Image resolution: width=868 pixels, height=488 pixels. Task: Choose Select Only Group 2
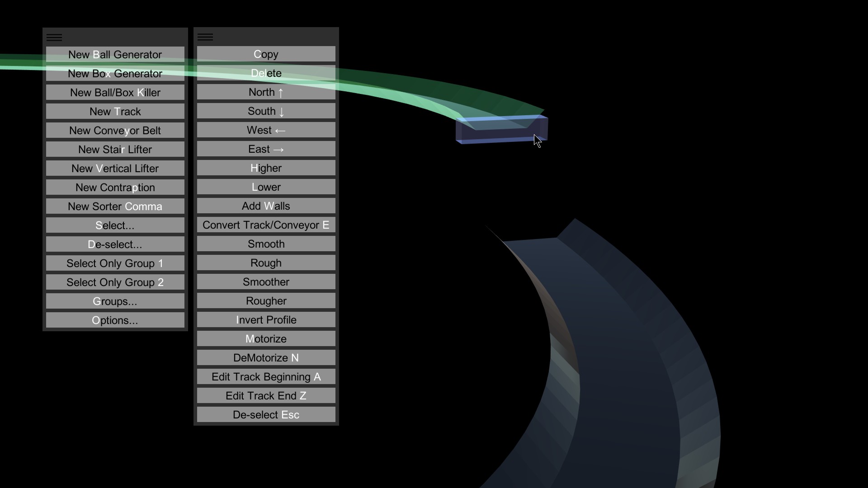[x=115, y=282]
